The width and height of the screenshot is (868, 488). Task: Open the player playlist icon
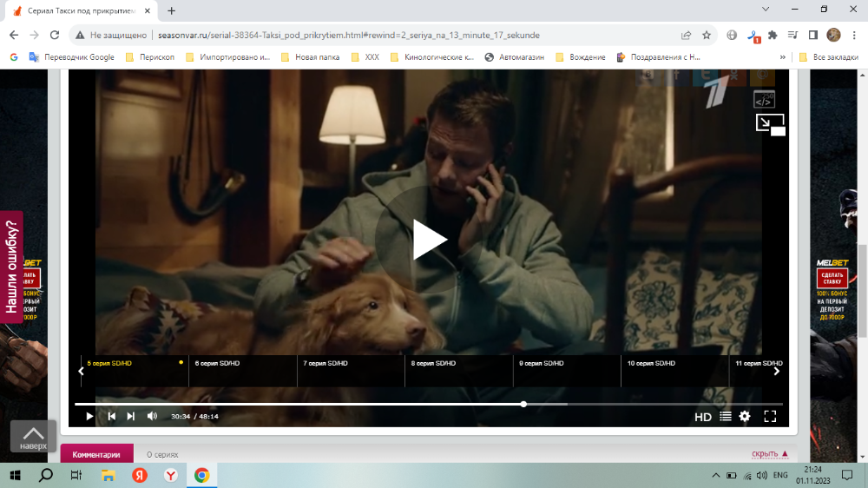pos(725,416)
